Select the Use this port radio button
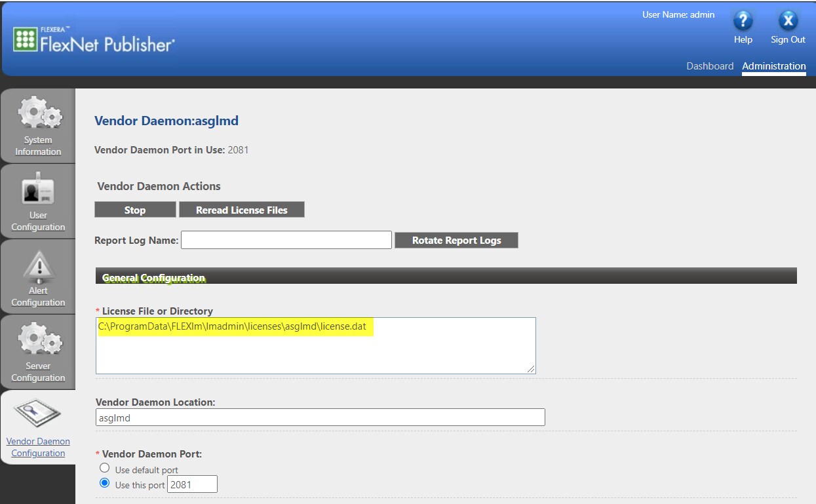This screenshot has height=504, width=816. point(104,484)
